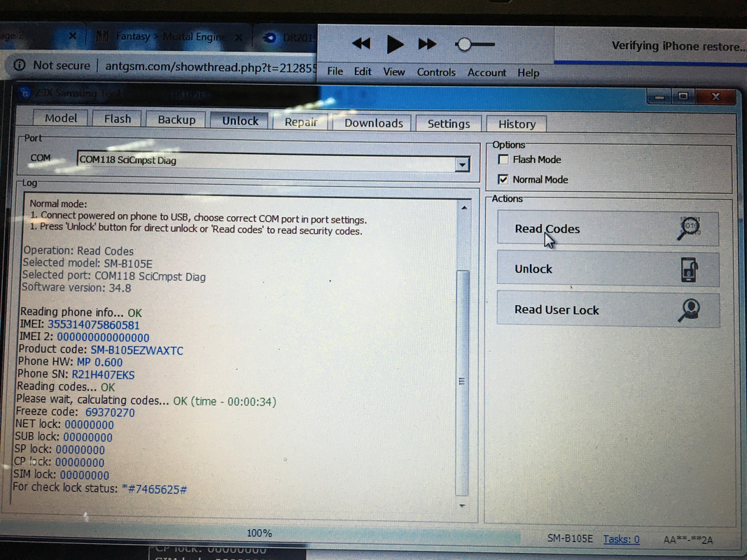747x560 pixels.
Task: Open the iTunes Controls menu
Action: [436, 72]
